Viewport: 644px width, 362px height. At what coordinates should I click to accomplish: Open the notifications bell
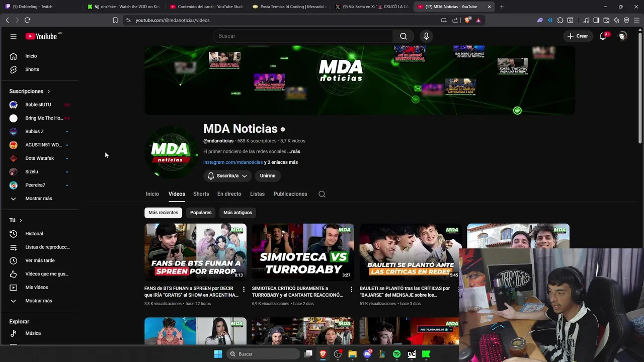pos(603,36)
